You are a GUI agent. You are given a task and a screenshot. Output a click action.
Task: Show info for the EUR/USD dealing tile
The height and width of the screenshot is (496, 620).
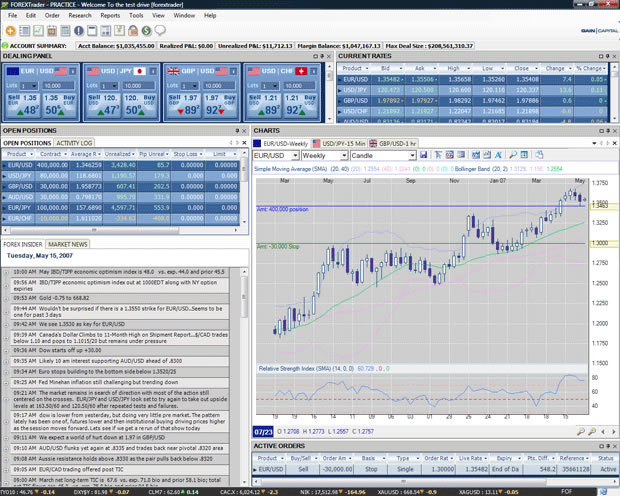point(73,71)
